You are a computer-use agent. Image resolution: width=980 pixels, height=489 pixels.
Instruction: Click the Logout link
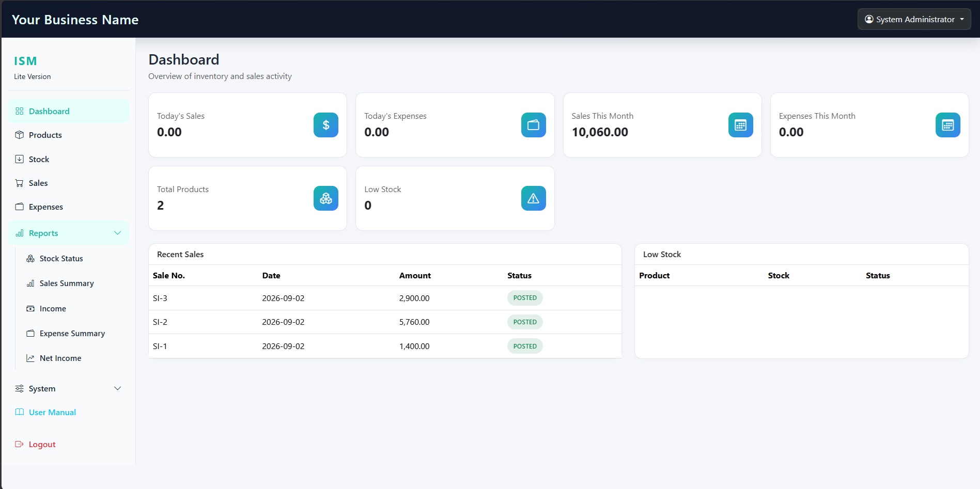click(68, 444)
